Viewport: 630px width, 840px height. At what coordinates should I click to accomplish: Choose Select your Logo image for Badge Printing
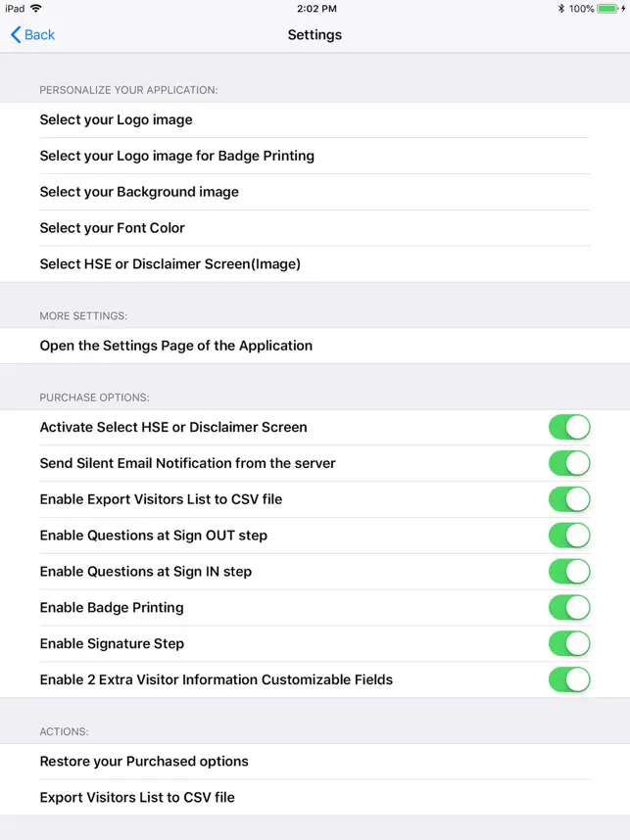click(315, 156)
